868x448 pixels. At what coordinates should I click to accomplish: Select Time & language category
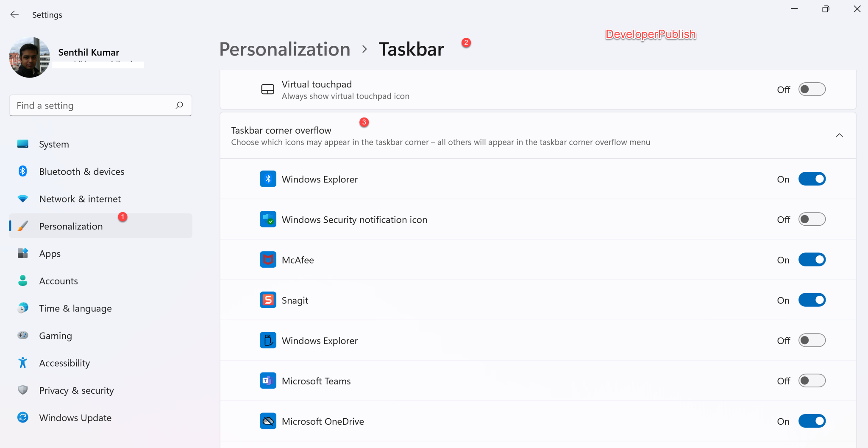pyautogui.click(x=75, y=308)
